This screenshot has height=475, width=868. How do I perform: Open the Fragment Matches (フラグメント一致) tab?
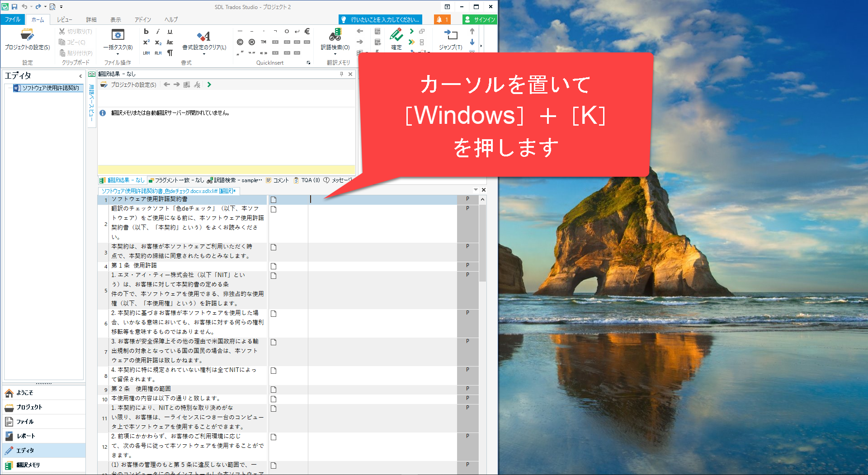pos(176,180)
